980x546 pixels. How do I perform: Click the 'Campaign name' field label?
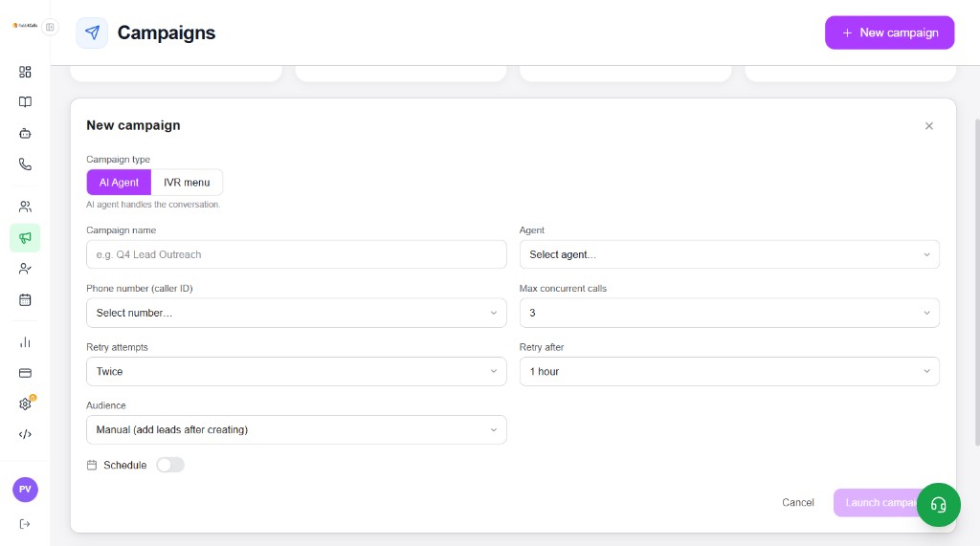tap(122, 230)
